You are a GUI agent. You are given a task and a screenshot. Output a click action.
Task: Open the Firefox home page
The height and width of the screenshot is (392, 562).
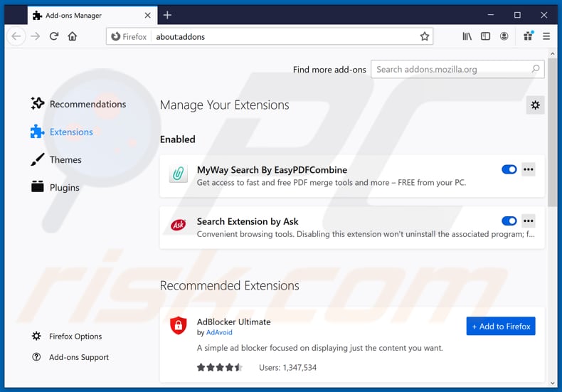[73, 36]
